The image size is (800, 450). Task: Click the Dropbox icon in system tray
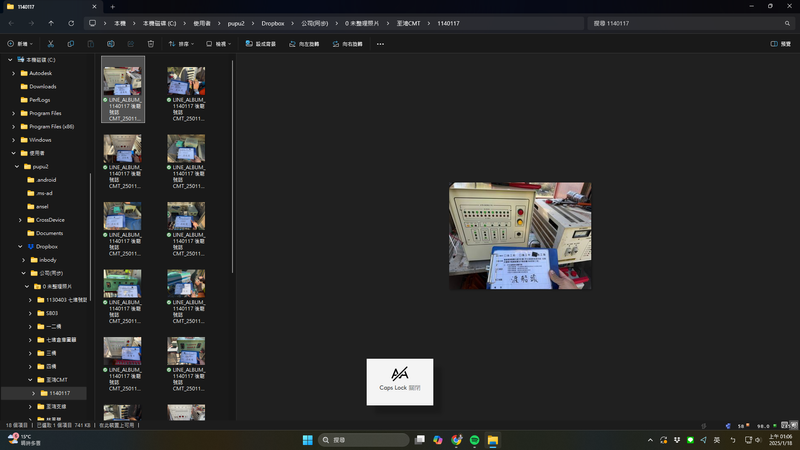coord(676,440)
